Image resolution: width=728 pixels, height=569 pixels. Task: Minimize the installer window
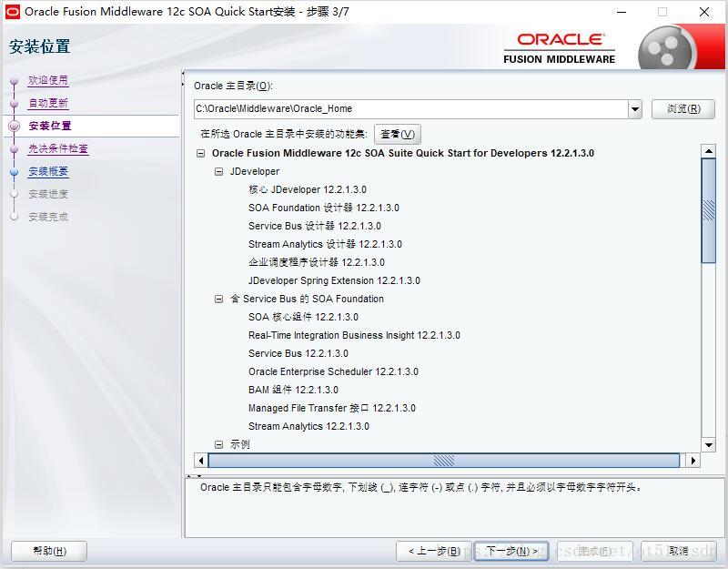[x=622, y=12]
